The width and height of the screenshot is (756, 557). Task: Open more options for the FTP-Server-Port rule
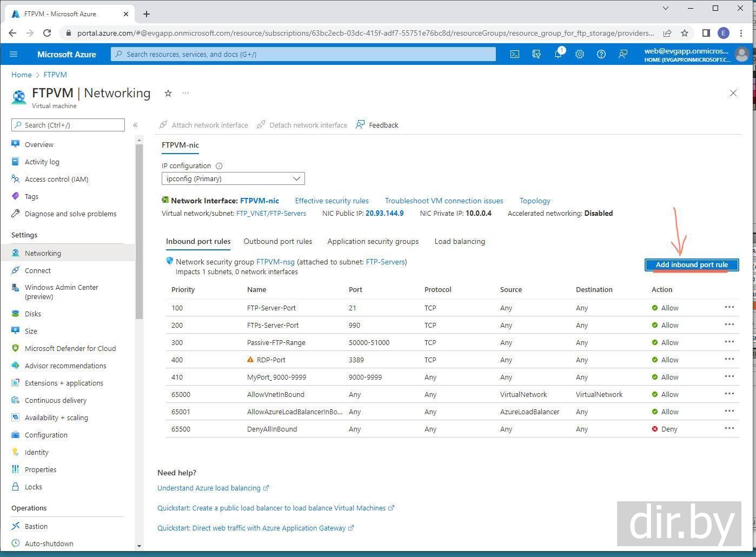tap(729, 307)
